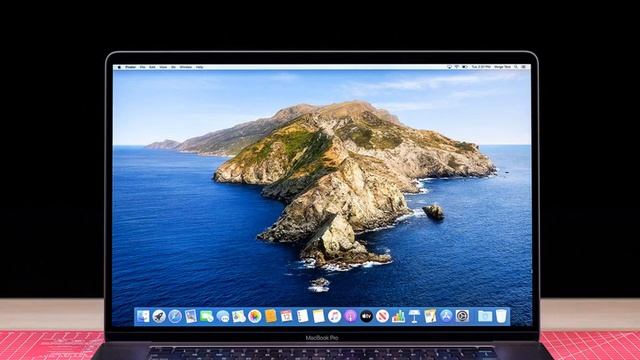Open Calendar icon in the Dock
640x360 pixels.
click(287, 316)
